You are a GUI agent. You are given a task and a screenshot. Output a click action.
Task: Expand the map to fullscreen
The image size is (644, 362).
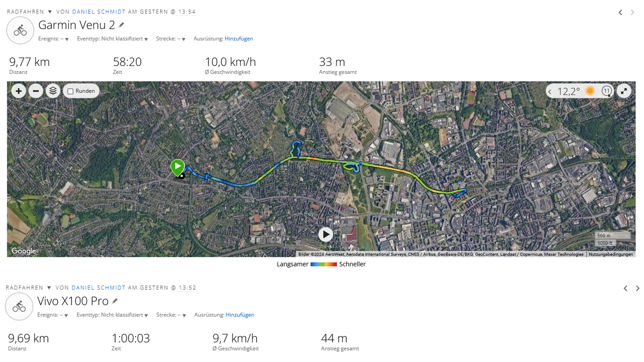click(624, 91)
